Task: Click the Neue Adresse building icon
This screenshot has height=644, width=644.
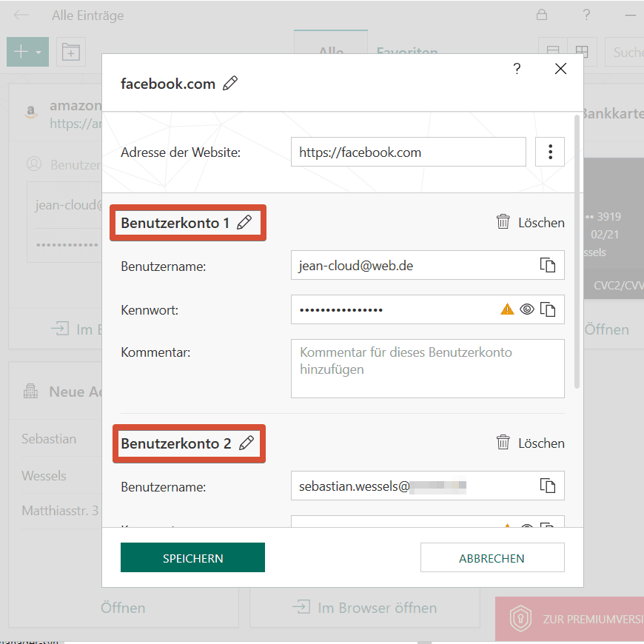Action: point(30,391)
